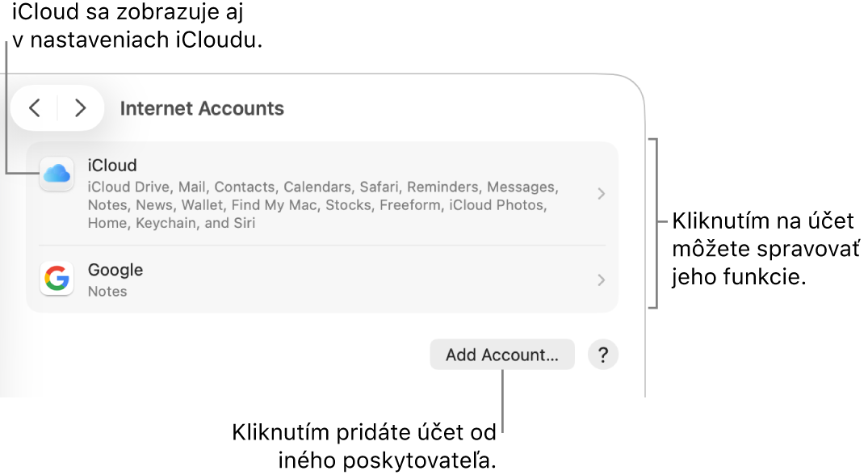868x475 pixels.
Task: Go forward with the right chevron arrow
Action: [80, 108]
